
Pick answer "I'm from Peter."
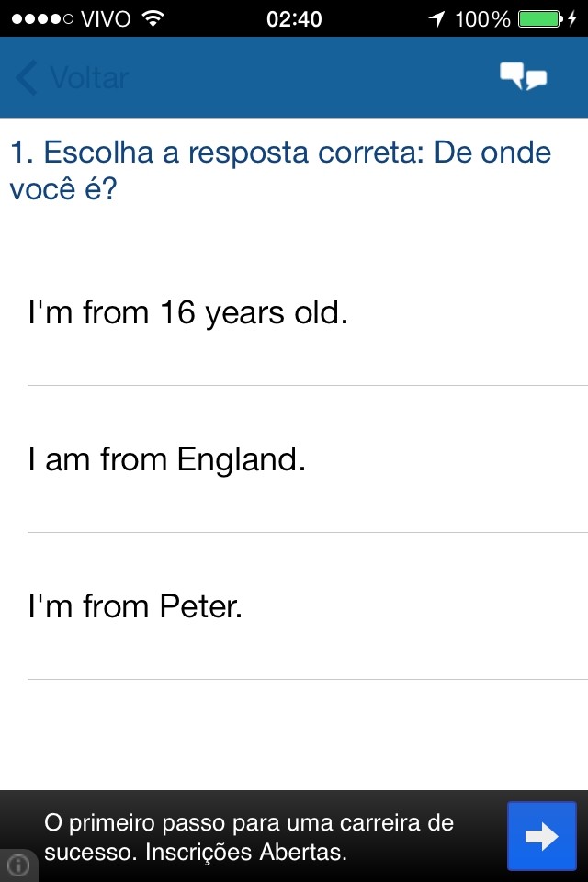(136, 606)
